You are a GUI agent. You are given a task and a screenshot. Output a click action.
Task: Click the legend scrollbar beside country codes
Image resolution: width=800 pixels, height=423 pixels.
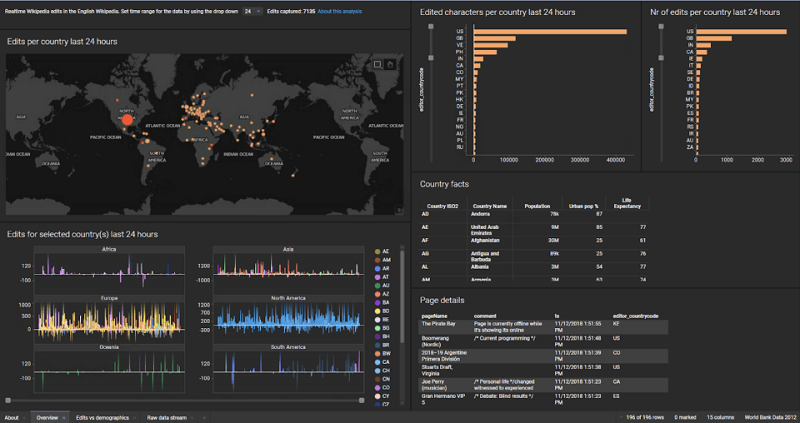point(402,296)
